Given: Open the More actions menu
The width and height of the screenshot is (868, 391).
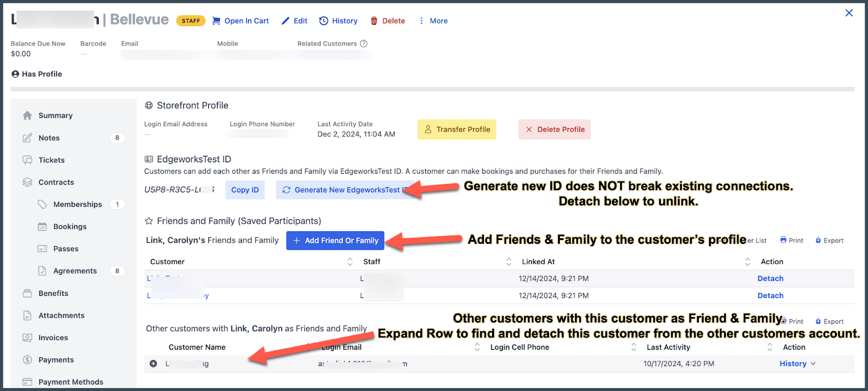Looking at the screenshot, I should (x=433, y=21).
